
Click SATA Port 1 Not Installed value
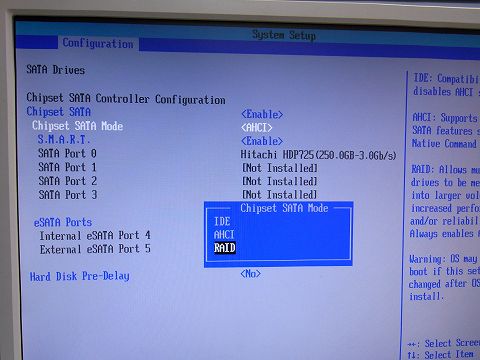click(280, 168)
